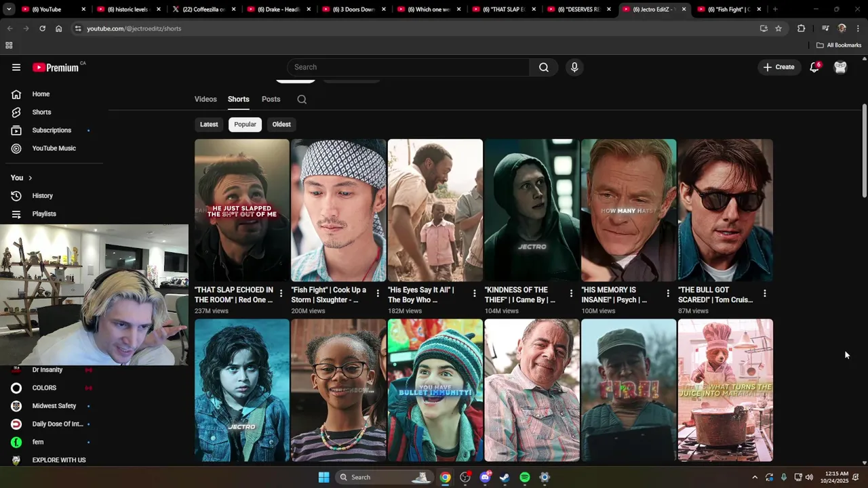This screenshot has height=488, width=868.
Task: Open the gear-shaped app on taskbar
Action: [x=545, y=477]
